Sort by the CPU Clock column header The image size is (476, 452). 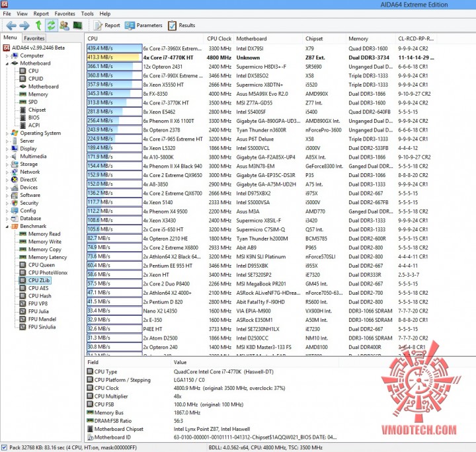[219, 38]
